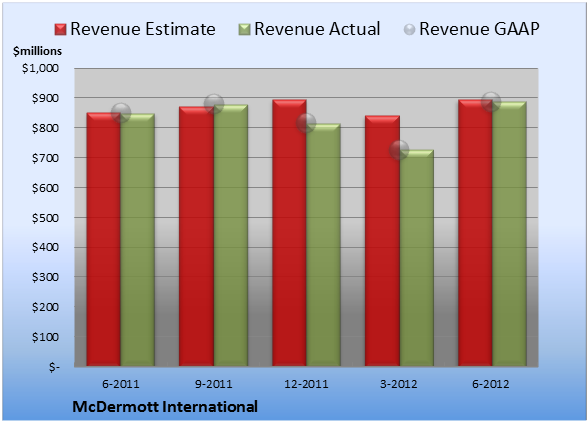Select the green actual bar for 6-2012
This screenshot has width=588, height=422.
509,234
